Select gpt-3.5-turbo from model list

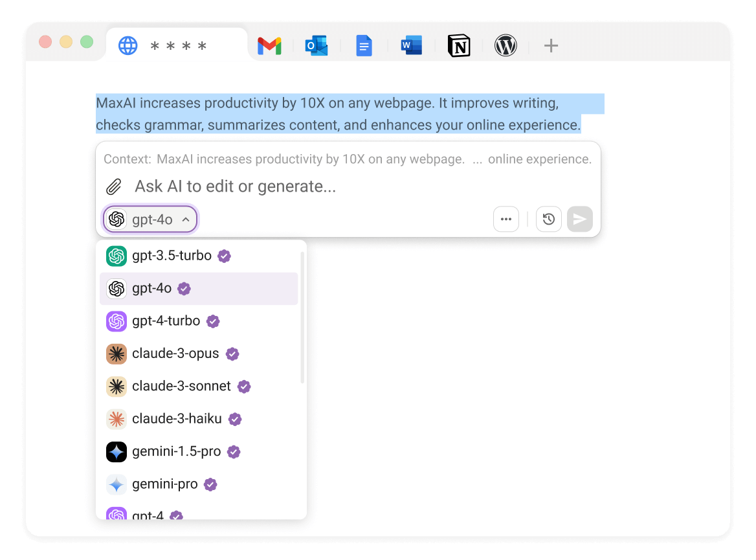[172, 256]
